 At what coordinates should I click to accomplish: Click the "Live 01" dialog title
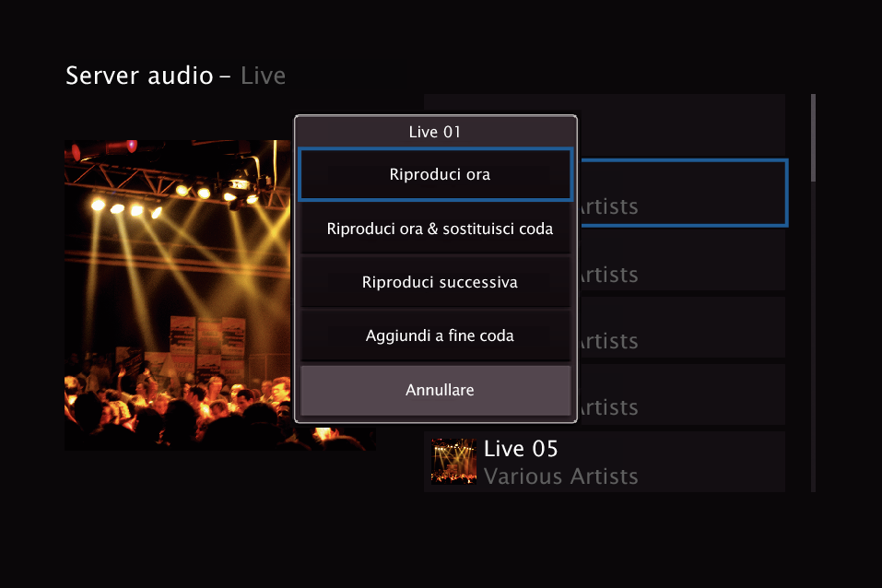tap(435, 132)
